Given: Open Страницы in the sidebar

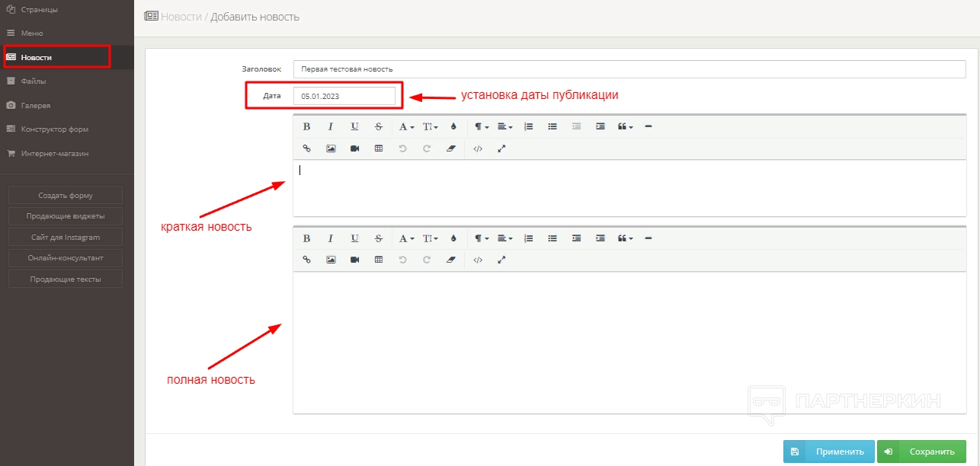Looking at the screenshot, I should (x=67, y=10).
